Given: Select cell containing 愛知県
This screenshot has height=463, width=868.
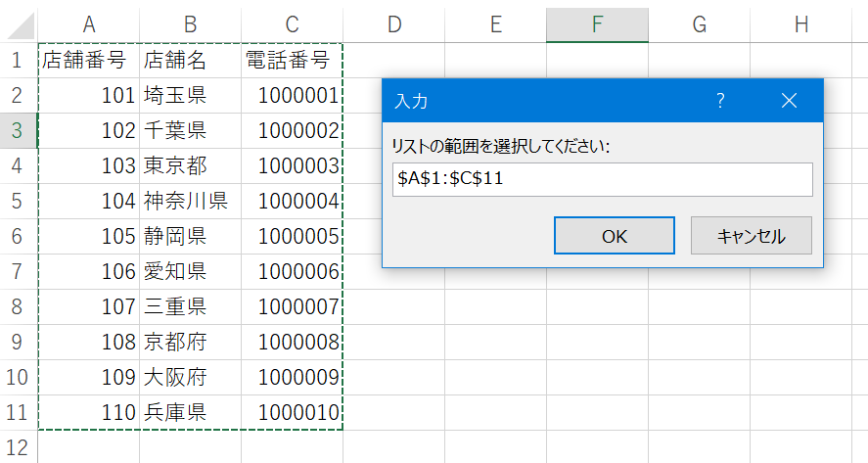Looking at the screenshot, I should (191, 271).
